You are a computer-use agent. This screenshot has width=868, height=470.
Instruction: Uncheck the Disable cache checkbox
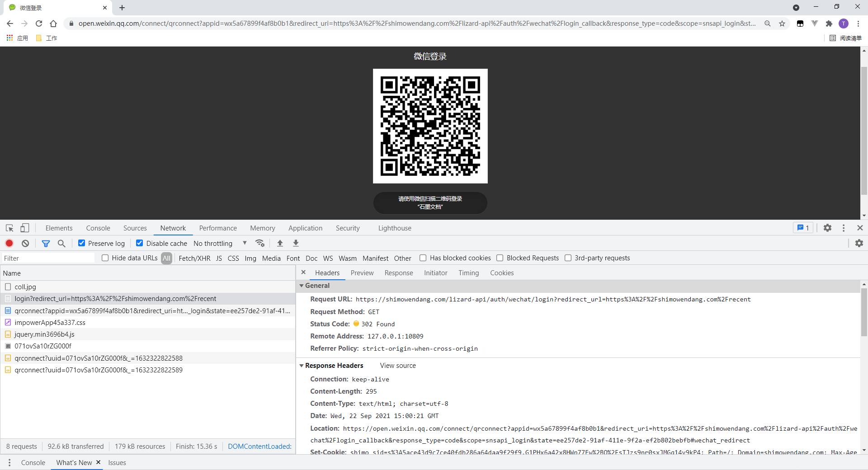coord(140,243)
